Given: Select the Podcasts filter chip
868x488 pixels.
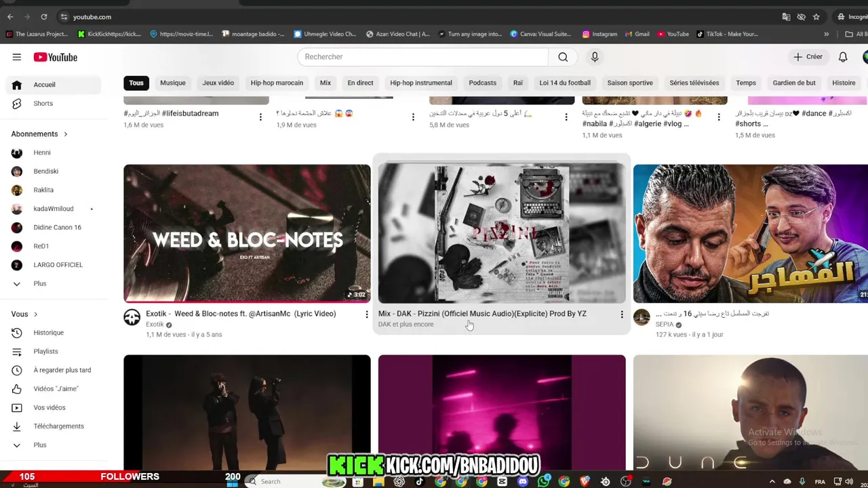Looking at the screenshot, I should pyautogui.click(x=483, y=83).
